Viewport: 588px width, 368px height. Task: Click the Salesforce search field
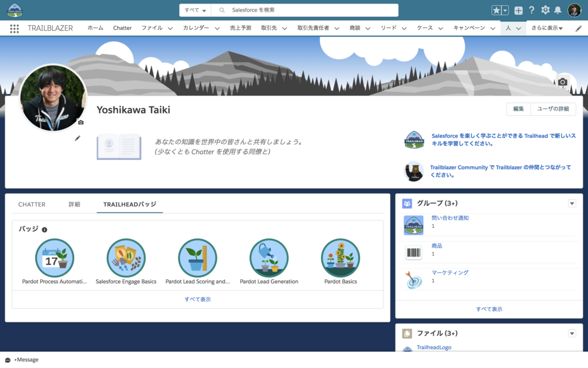[304, 10]
